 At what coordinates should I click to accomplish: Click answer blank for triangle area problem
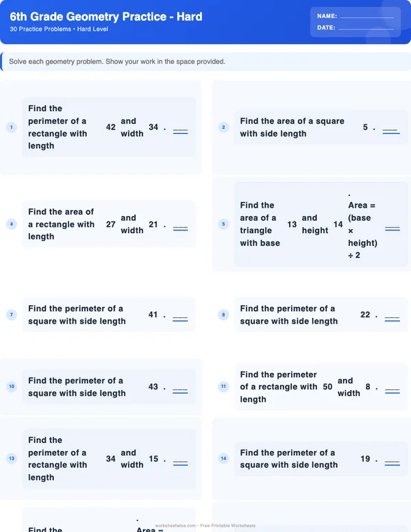pyautogui.click(x=393, y=228)
